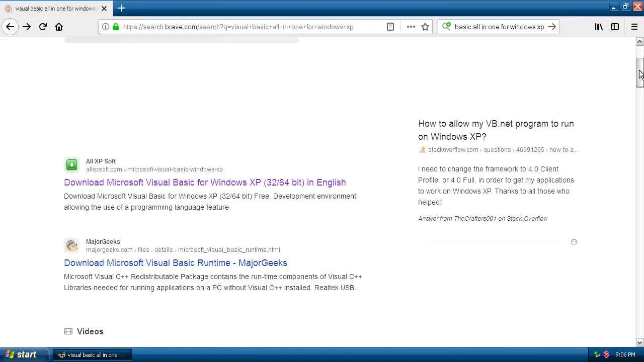Restore down the browser window

coord(626,7)
